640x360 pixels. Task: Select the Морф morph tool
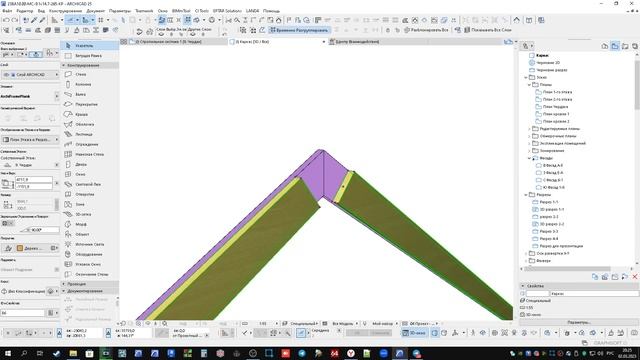point(90,224)
